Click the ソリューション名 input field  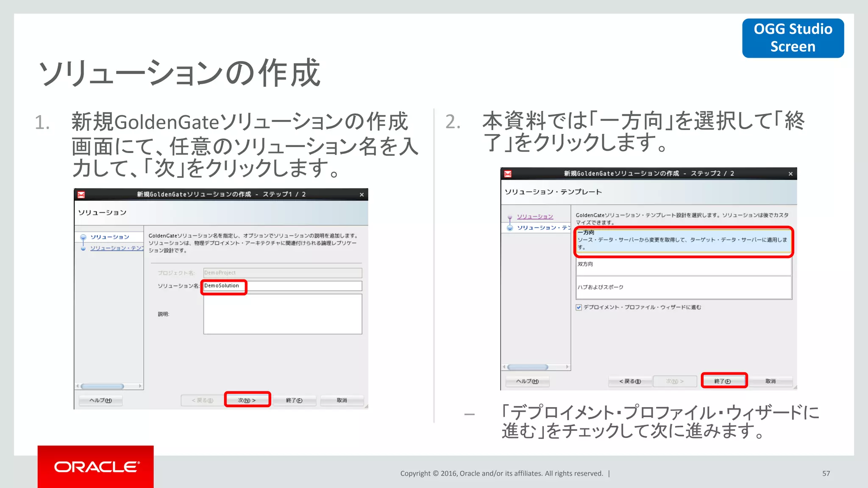[282, 286]
